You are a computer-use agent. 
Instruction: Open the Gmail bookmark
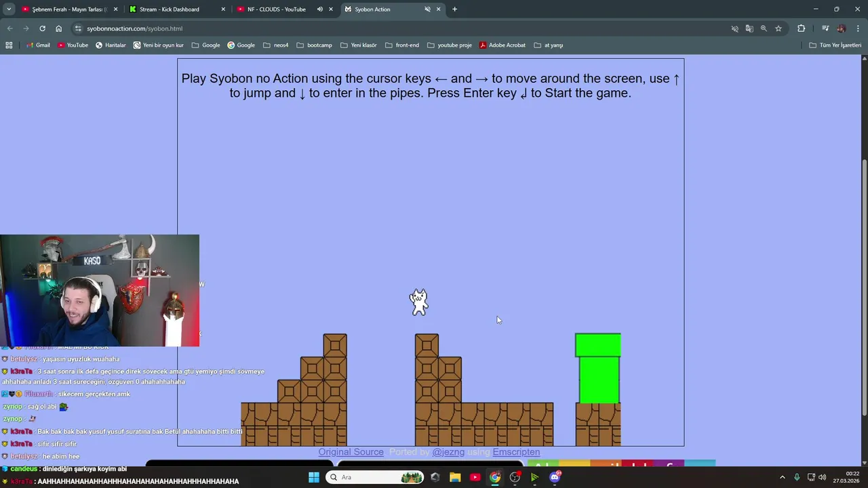38,45
